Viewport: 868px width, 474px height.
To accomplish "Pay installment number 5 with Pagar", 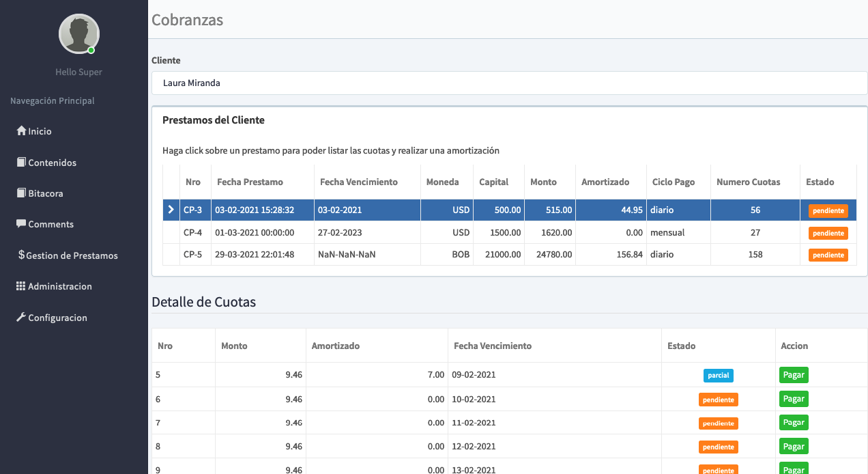I will pos(794,375).
